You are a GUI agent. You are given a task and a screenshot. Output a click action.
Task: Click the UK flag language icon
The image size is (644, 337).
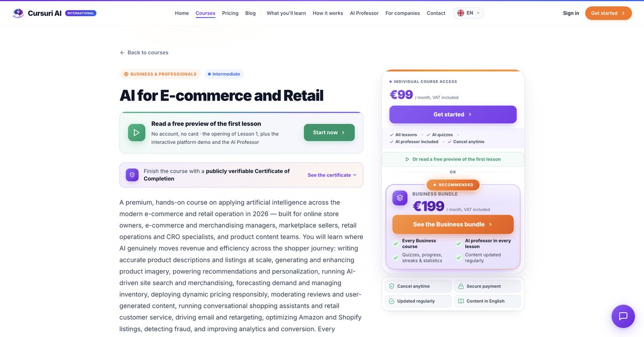tap(460, 13)
